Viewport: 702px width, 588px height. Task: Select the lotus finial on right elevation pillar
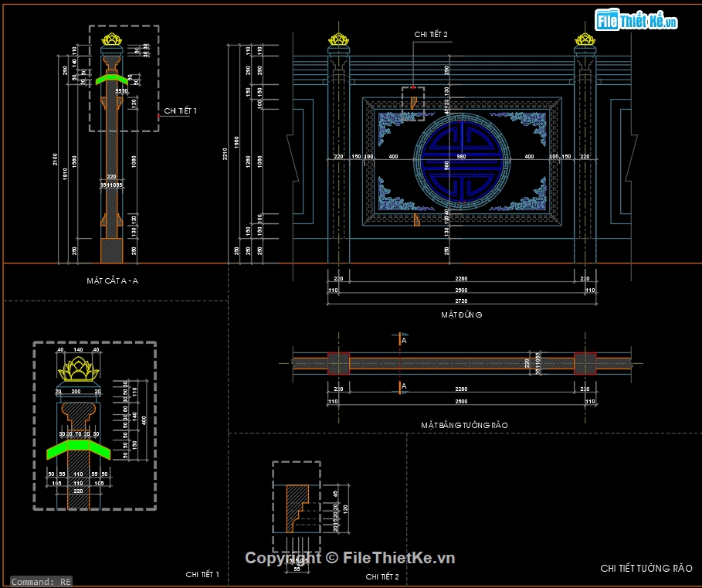[x=585, y=39]
